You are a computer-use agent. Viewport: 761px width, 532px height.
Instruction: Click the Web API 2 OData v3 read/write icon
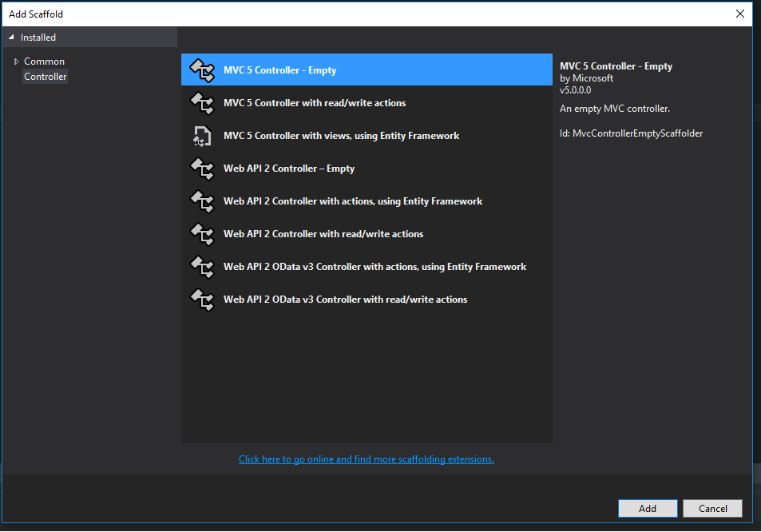[x=202, y=300]
